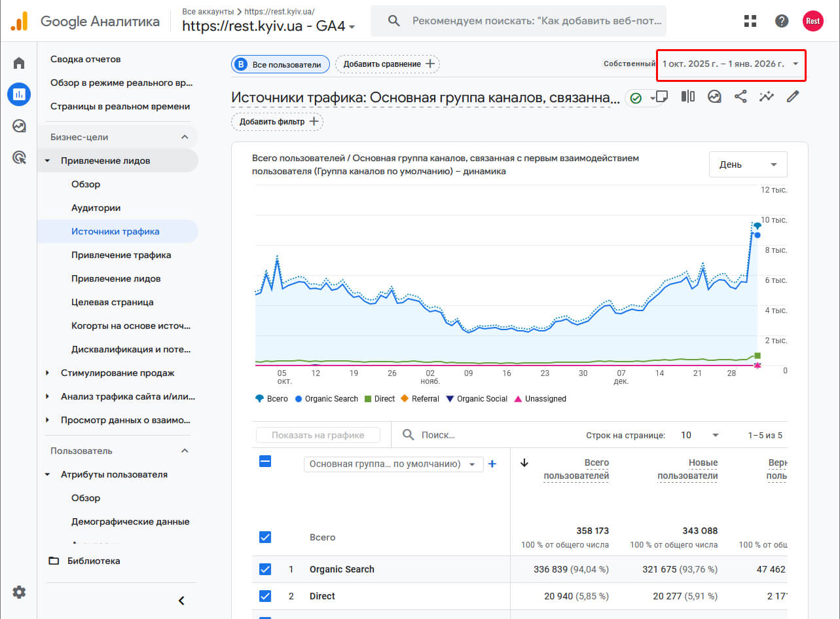Click the Help question mark icon
The image size is (840, 619).
click(782, 21)
